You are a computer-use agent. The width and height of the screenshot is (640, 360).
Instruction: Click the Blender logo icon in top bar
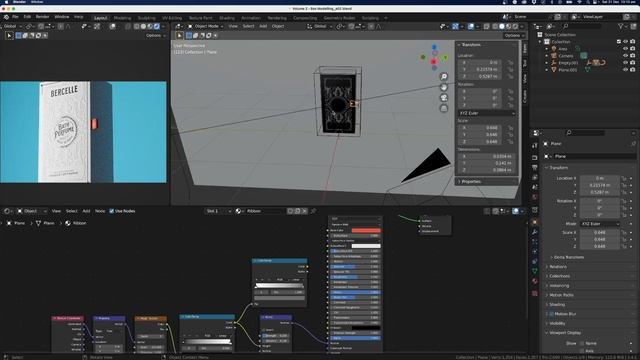pyautogui.click(x=6, y=17)
